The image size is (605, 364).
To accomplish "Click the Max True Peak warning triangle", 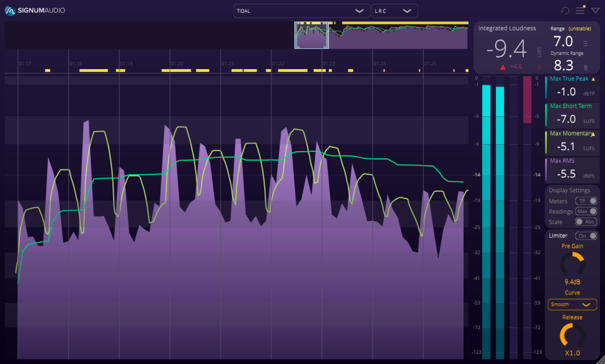I will pyautogui.click(x=593, y=79).
